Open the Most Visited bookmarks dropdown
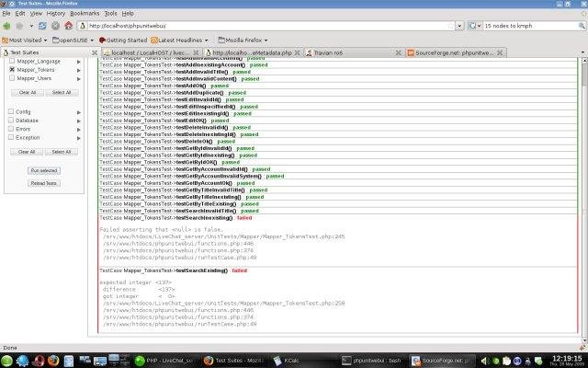Screen dimensions: 588x368 coord(25,40)
